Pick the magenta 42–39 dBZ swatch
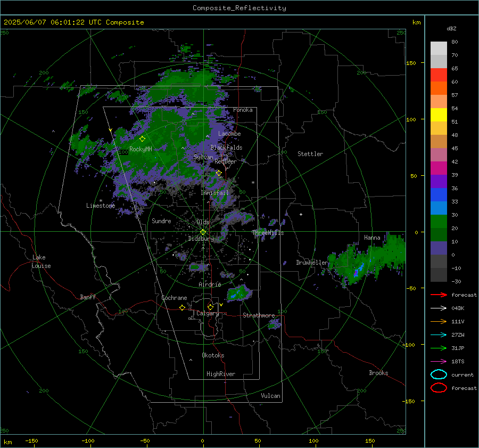Viewport: 479px width, 448px height. point(439,168)
